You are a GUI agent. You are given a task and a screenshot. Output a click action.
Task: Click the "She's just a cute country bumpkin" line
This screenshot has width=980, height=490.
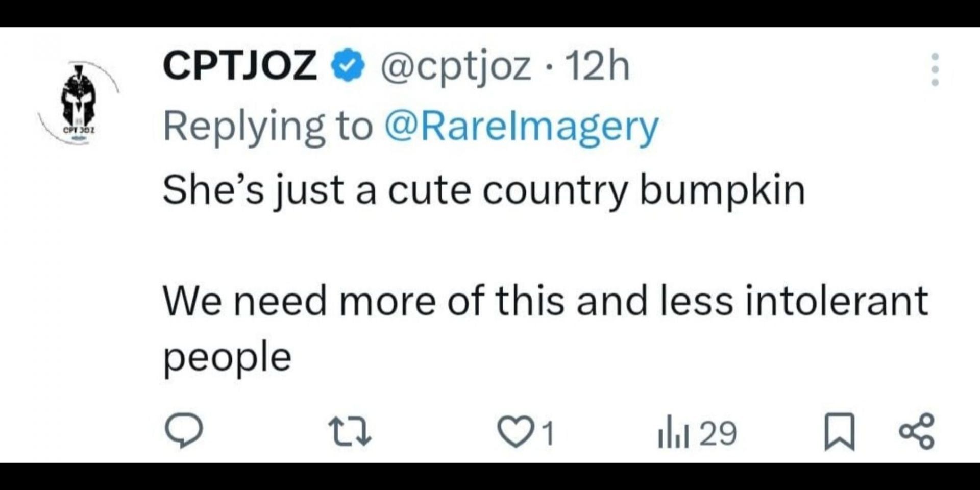tap(483, 190)
